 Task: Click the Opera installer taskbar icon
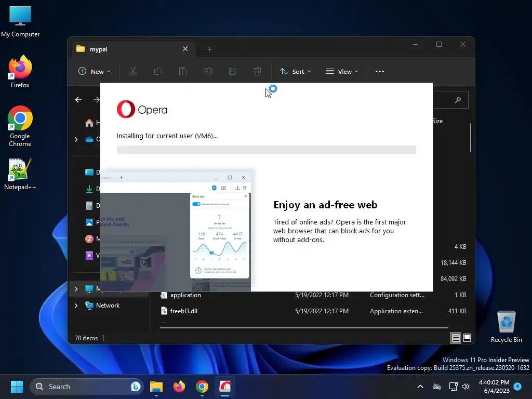click(x=225, y=387)
